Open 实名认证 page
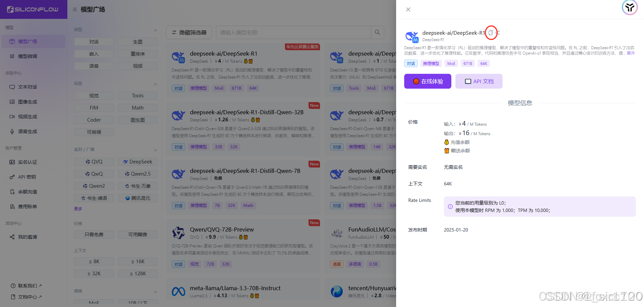The height and width of the screenshot is (307, 644). (33, 162)
